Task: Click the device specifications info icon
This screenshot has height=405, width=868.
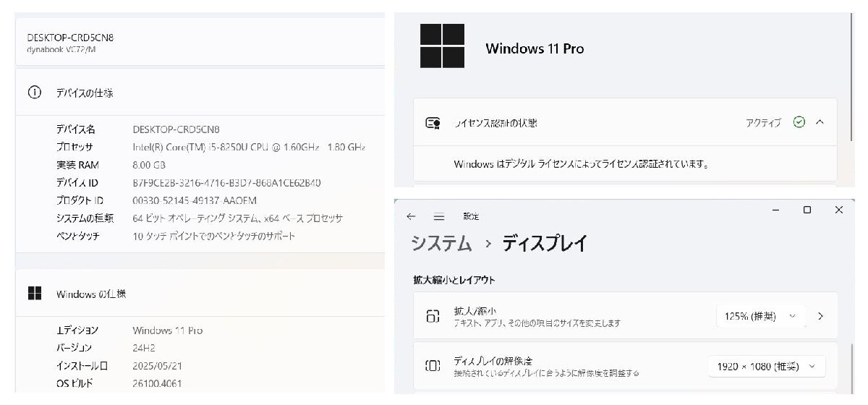Action: point(34,93)
